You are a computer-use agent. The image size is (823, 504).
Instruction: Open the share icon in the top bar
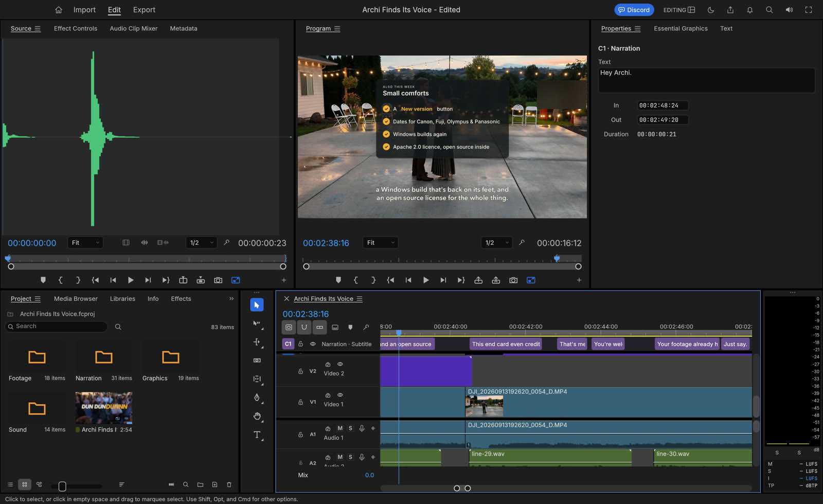(x=730, y=10)
